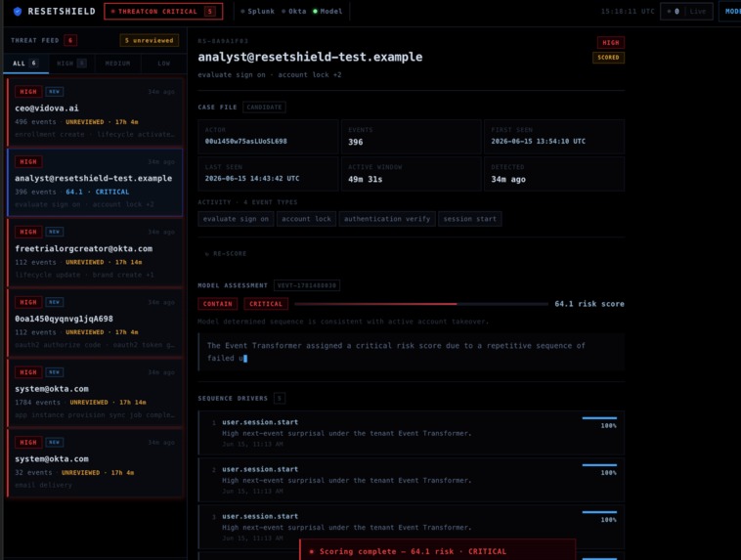The height and width of the screenshot is (560, 741).
Task: Open first user.session.start sequence driver
Action: [x=412, y=433]
